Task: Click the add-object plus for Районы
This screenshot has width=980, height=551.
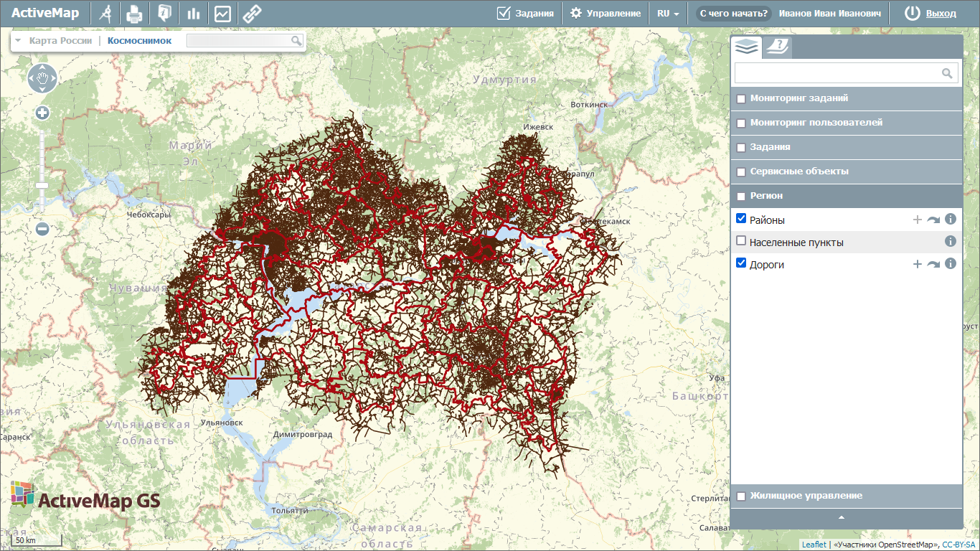Action: coord(917,220)
